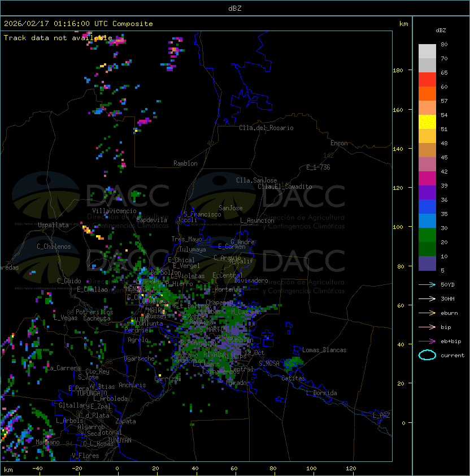Screen dimensions: 470x476
Task: Pick the purple 39–36 dBZ legend swatch
Action: (427, 193)
